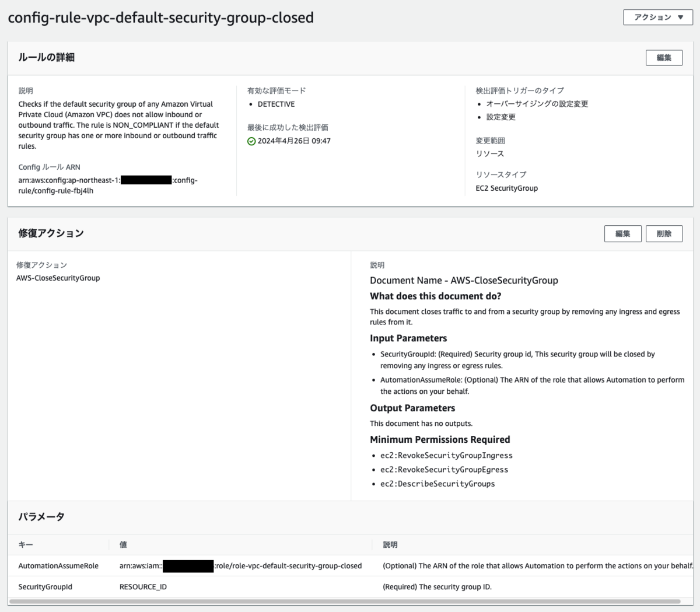700x612 pixels.
Task: Click the horizontal scrollbar under パラメータ table
Action: point(345,601)
